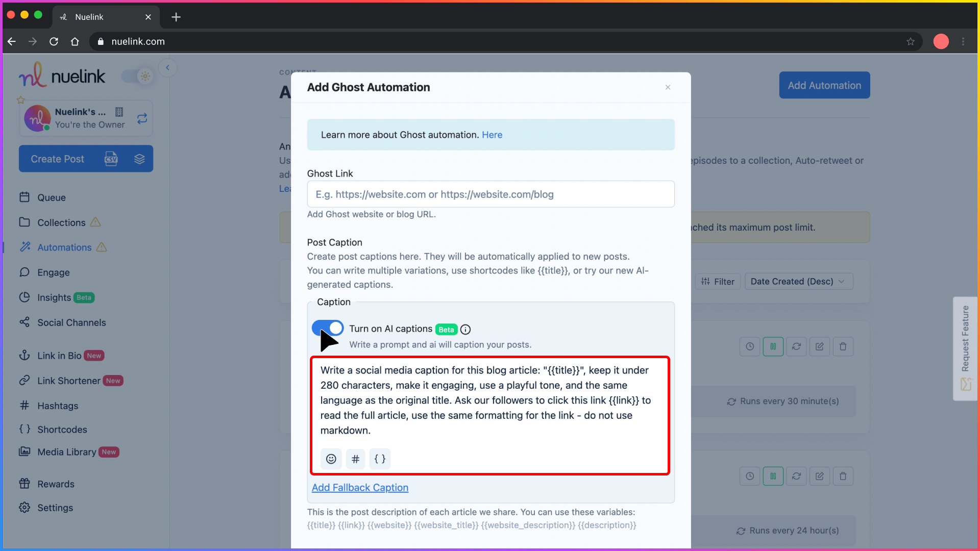980x551 pixels.
Task: Click warning icon next to Collections
Action: click(x=95, y=222)
